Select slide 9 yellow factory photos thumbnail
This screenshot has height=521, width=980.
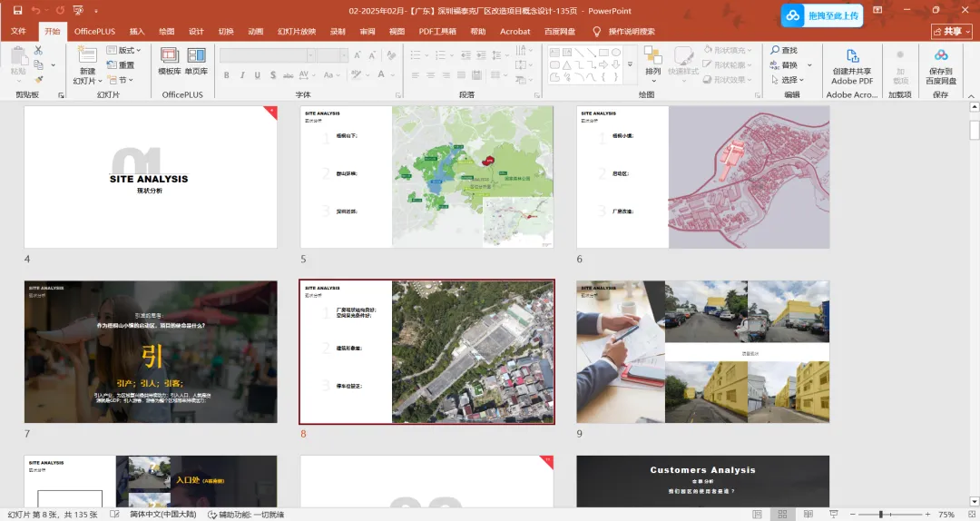pos(703,351)
